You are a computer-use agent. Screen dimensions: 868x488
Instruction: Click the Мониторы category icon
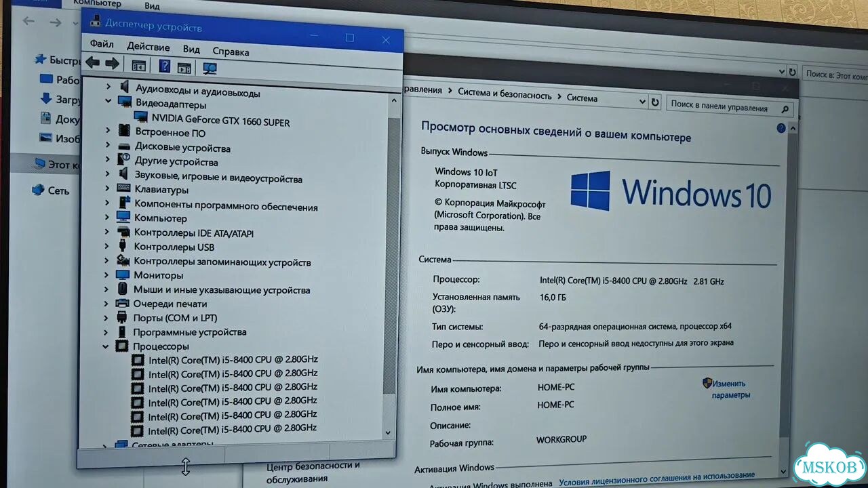(x=122, y=274)
